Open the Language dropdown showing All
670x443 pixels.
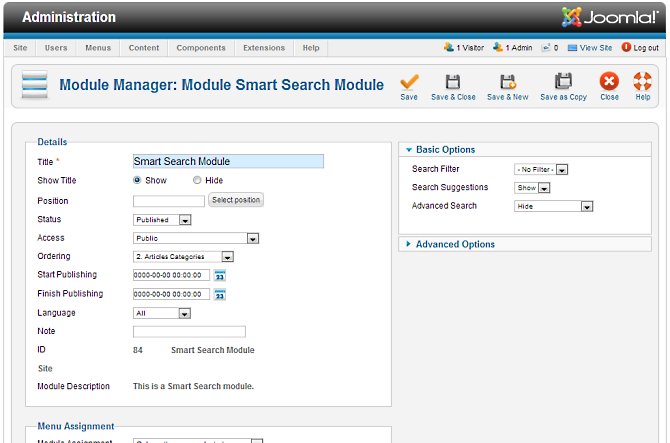coord(162,314)
